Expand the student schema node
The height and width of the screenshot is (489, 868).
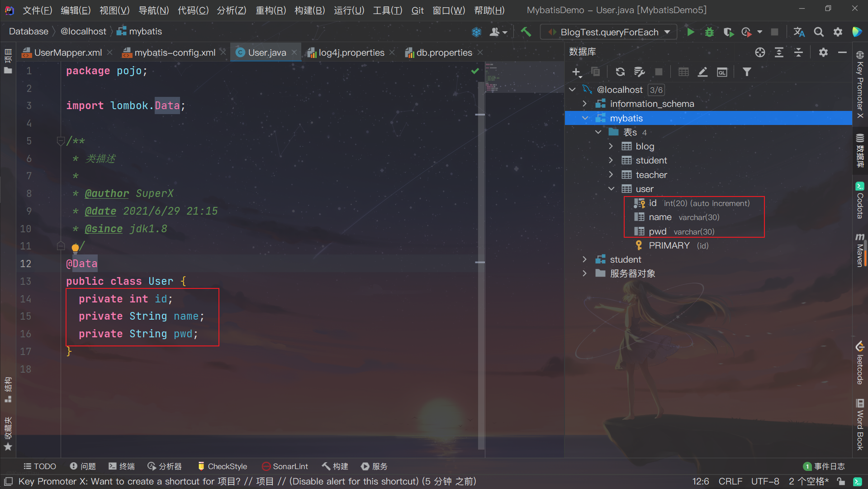[584, 259]
